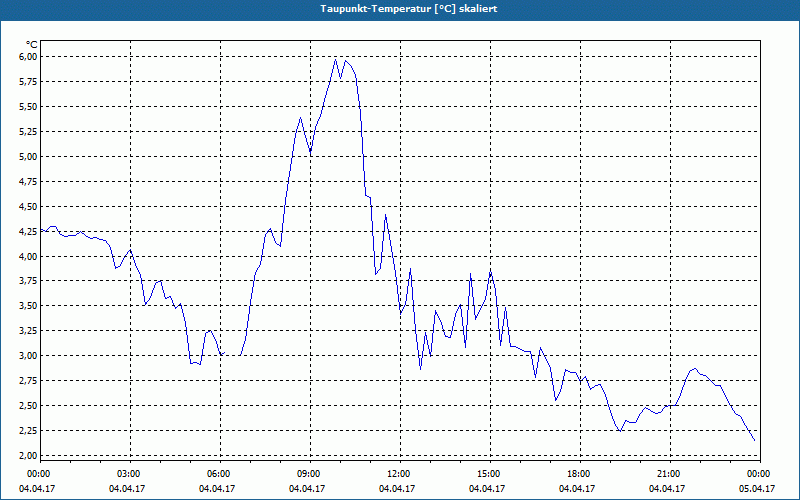The width and height of the screenshot is (800, 500).
Task: Click the 05.04.17 date label
Action: pos(757,488)
